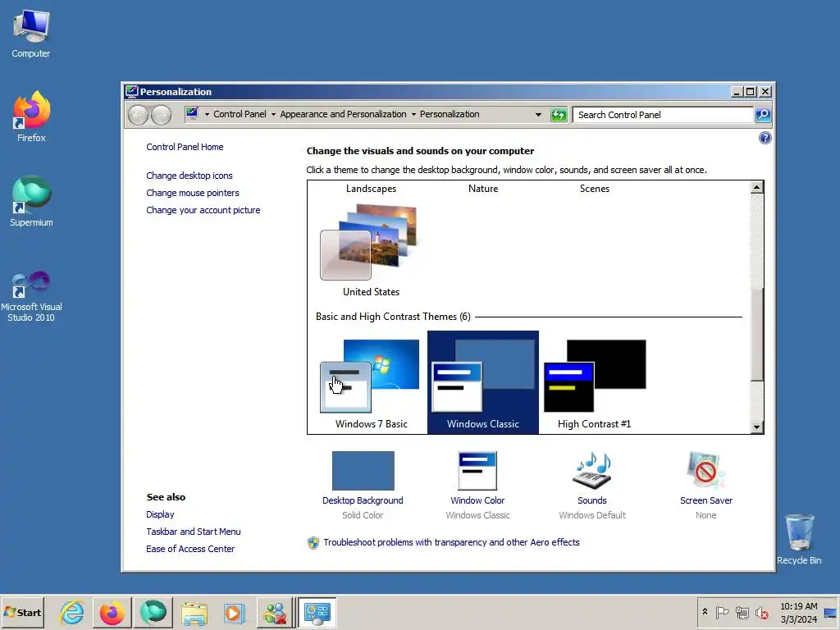The width and height of the screenshot is (840, 630).
Task: Click theme list scrollbar thumb
Action: [756, 335]
